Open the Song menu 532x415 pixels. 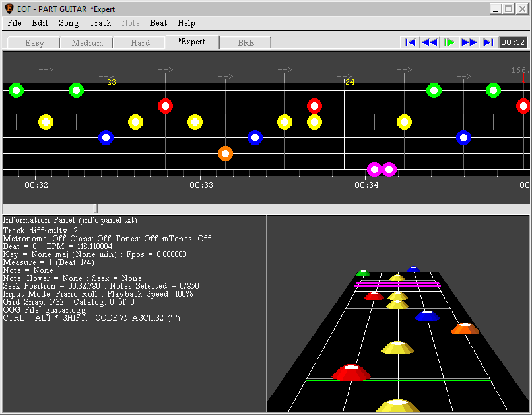coord(69,23)
